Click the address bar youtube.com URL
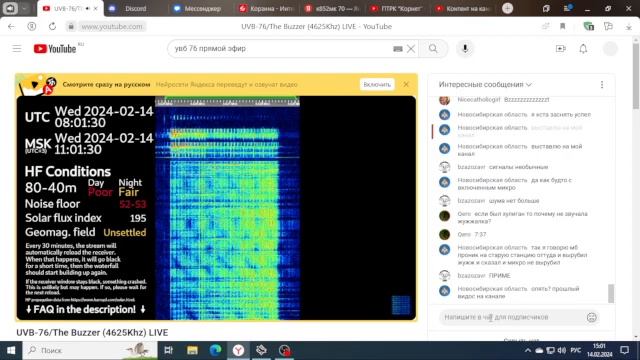Viewport: 640px width, 360px height. [112, 27]
